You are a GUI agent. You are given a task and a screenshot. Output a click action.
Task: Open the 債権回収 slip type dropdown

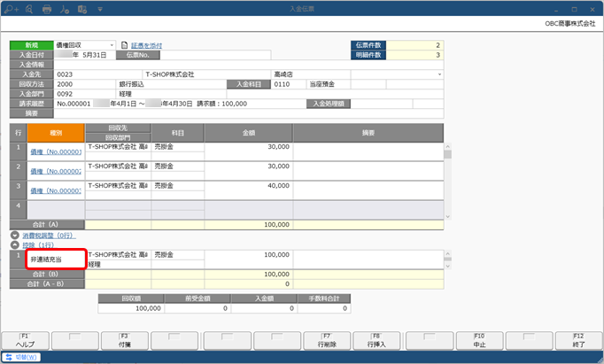point(112,45)
